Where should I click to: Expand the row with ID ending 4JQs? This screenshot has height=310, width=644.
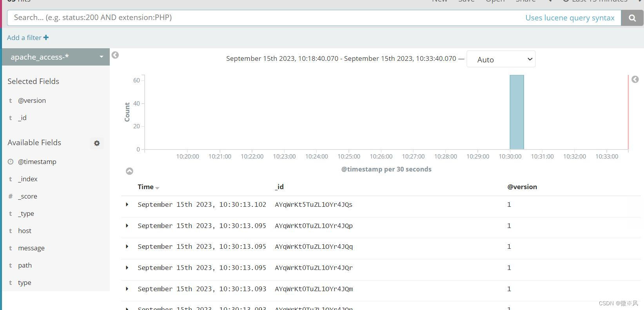pos(127,204)
